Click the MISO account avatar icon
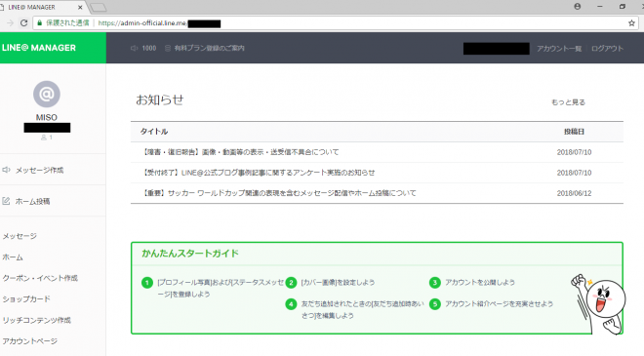The height and width of the screenshot is (356, 644). [47, 94]
